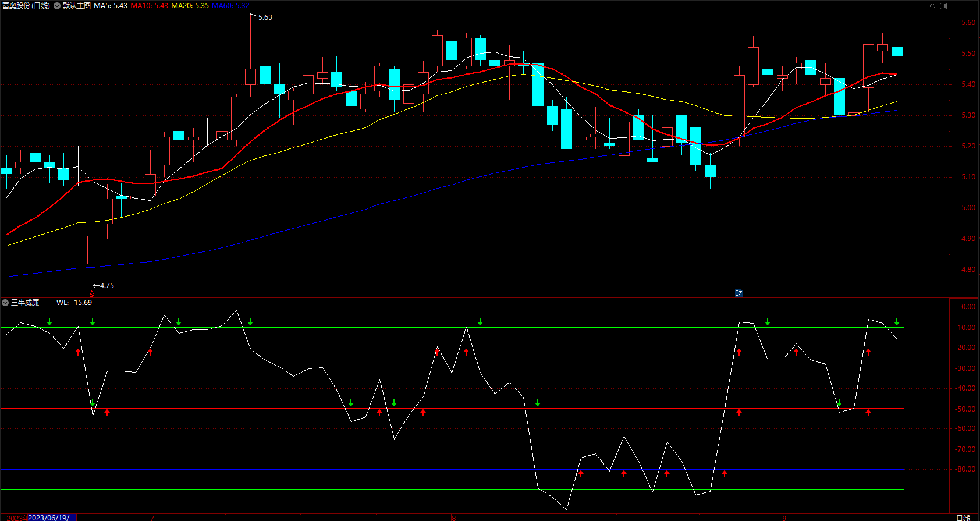
Task: Select the MA60: 5.32 indicator label
Action: pyautogui.click(x=230, y=6)
